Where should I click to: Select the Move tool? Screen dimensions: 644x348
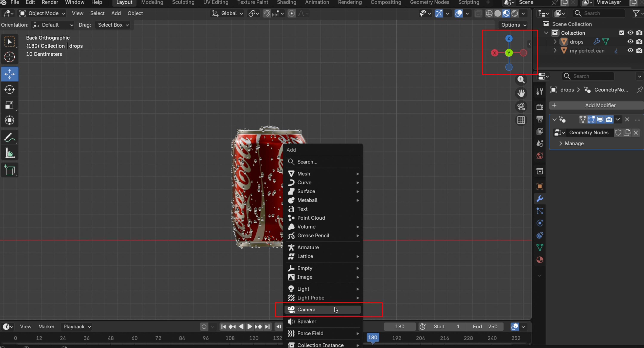pyautogui.click(x=9, y=74)
